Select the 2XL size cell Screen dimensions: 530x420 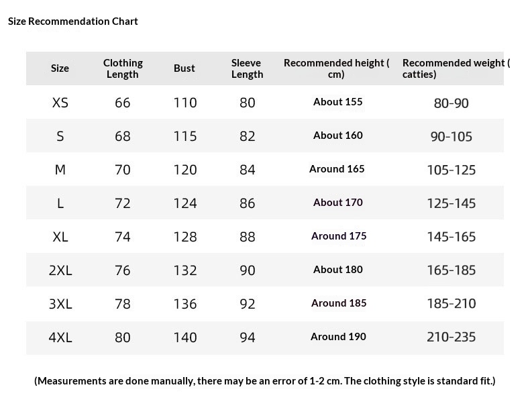tap(60, 270)
